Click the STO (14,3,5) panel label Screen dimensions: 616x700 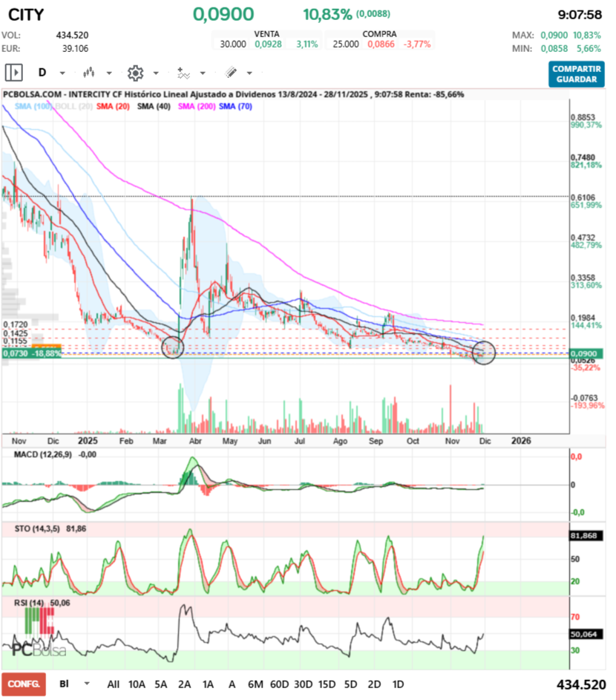37,529
